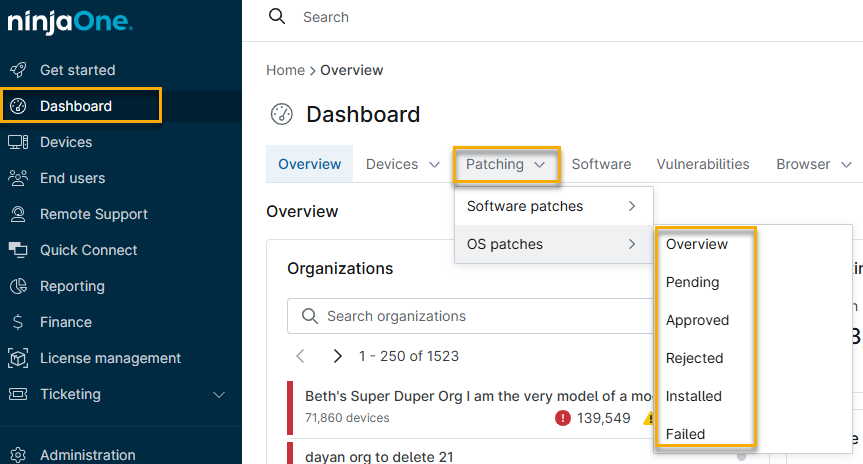Open the Devices tab dropdown
Image resolution: width=863 pixels, height=464 pixels.
(x=403, y=164)
